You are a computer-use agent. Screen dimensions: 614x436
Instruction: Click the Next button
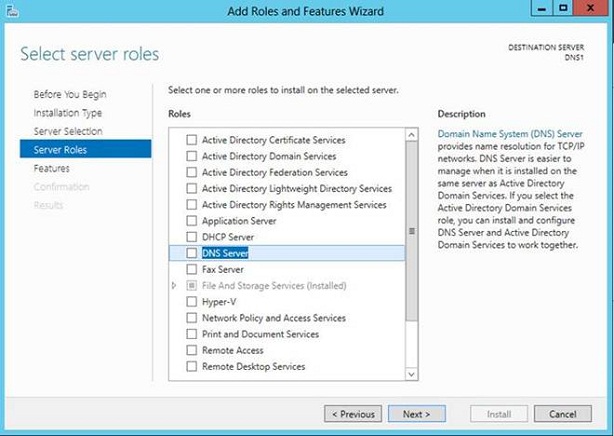tap(417, 414)
